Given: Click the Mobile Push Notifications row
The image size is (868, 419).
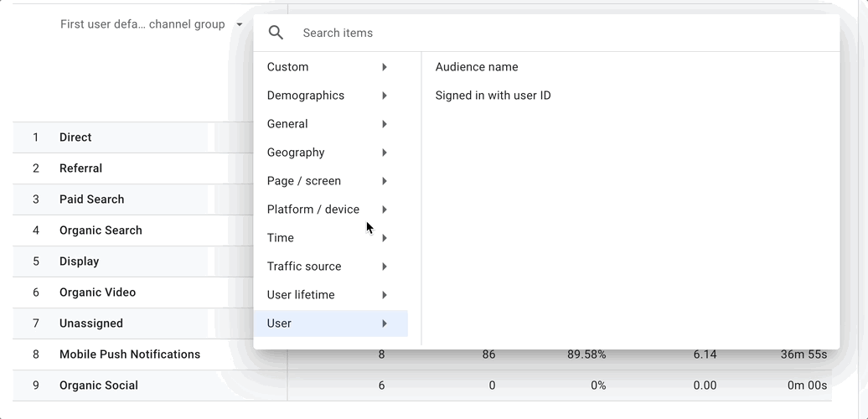Looking at the screenshot, I should (130, 354).
